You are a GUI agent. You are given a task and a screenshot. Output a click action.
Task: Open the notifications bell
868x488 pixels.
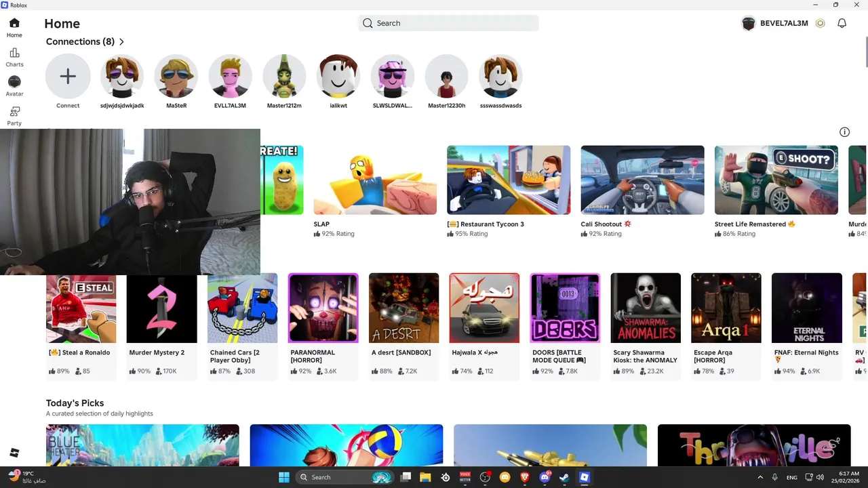click(x=842, y=23)
